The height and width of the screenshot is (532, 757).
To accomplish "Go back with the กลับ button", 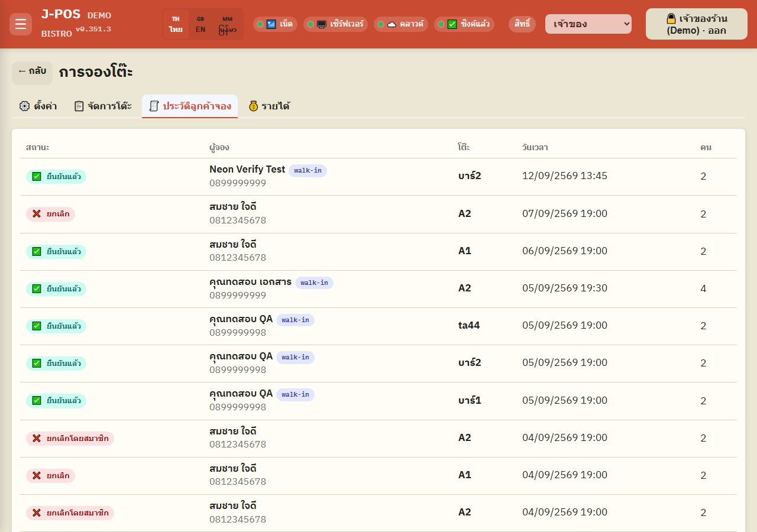I will (x=32, y=72).
